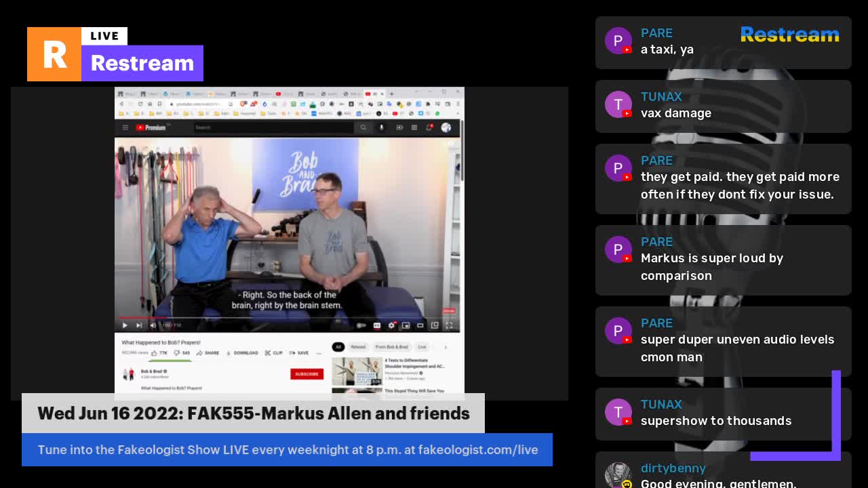Like the video with 77K likes
Screen dimensions: 868x488
point(159,353)
